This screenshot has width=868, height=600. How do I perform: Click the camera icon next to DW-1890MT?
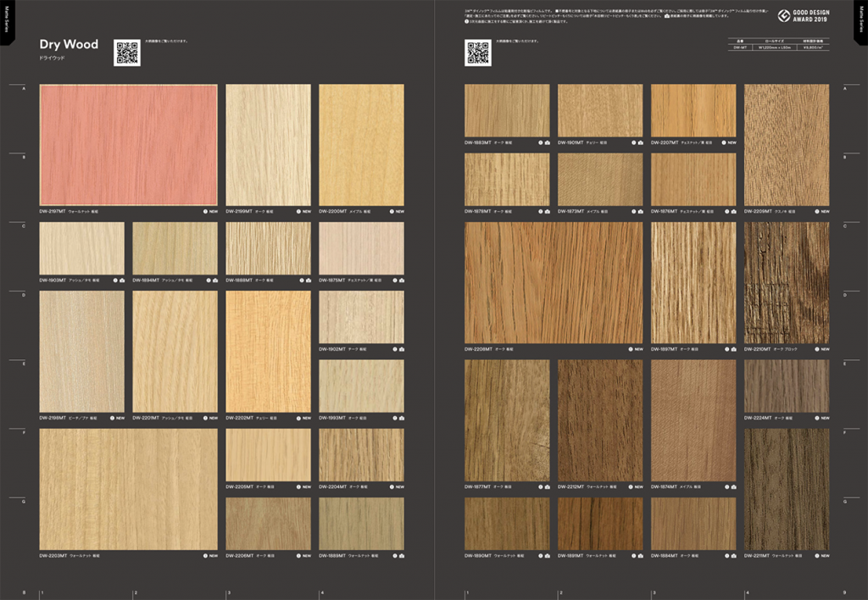[x=548, y=556]
